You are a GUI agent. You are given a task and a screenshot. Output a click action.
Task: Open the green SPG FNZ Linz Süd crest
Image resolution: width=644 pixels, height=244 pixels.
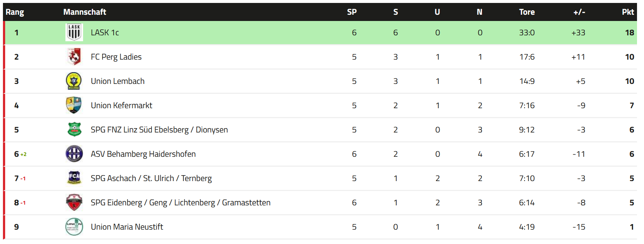74,130
